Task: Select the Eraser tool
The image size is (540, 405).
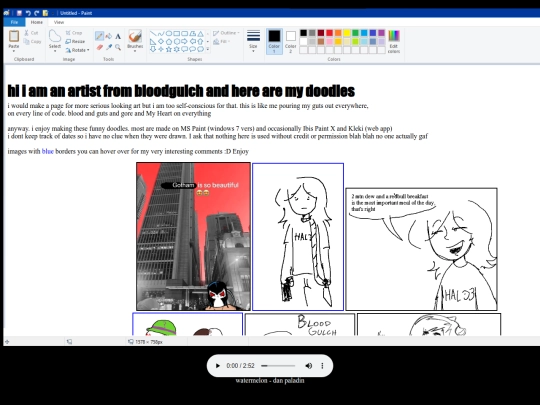Action: [x=100, y=47]
